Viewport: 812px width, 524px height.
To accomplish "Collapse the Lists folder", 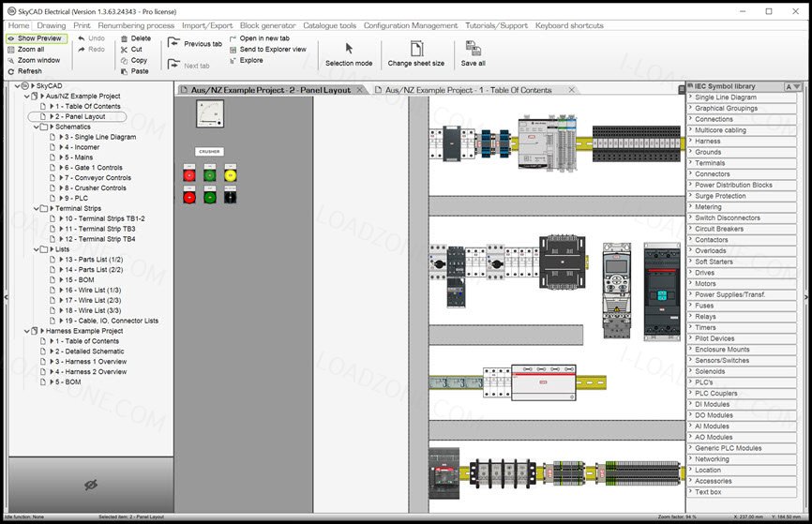I will pyautogui.click(x=37, y=249).
